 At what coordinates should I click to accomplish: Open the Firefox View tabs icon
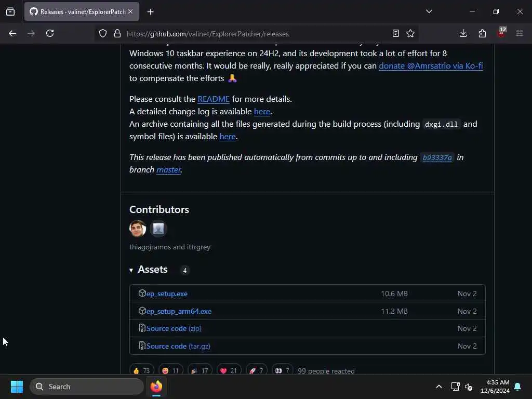(10, 12)
